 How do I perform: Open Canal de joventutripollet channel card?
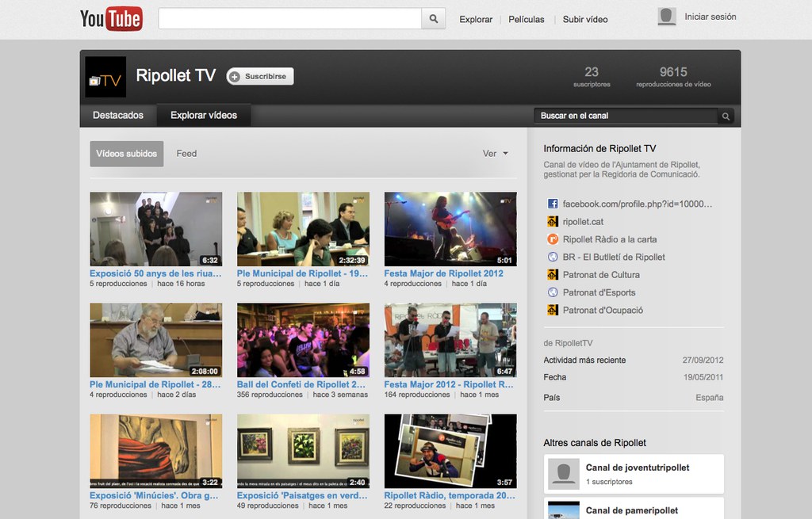(634, 474)
